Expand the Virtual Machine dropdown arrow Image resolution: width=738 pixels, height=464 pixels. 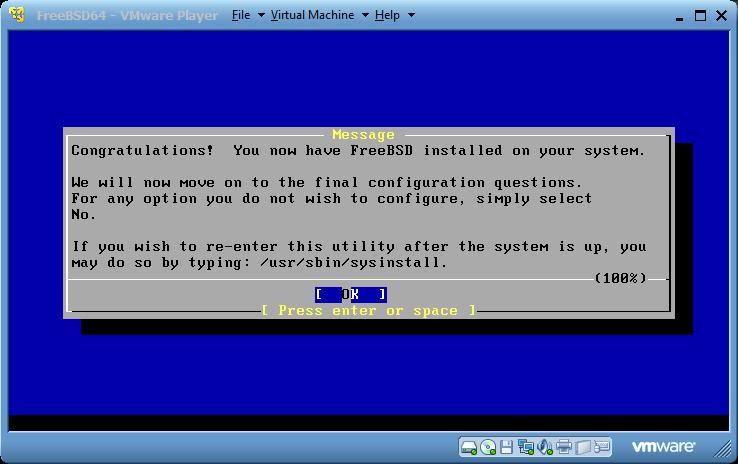click(365, 15)
